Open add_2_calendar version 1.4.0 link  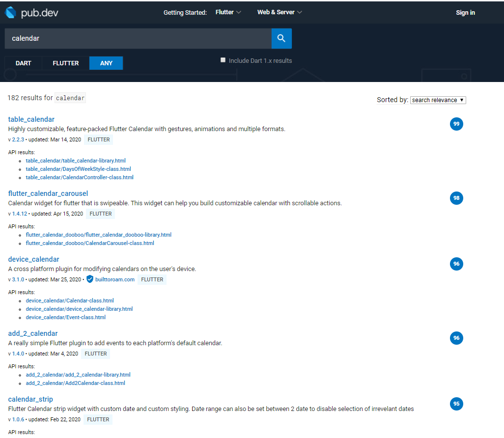(x=18, y=354)
